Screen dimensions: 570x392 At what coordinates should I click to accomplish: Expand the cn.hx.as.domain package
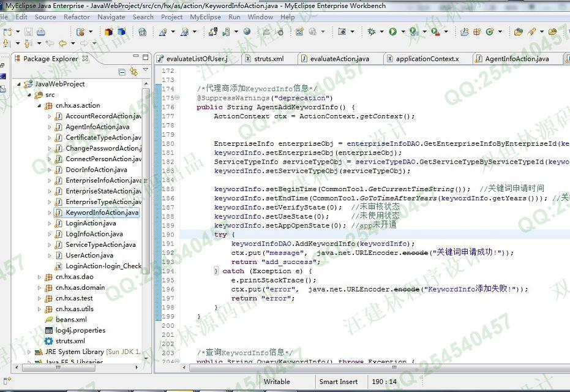pyautogui.click(x=39, y=288)
